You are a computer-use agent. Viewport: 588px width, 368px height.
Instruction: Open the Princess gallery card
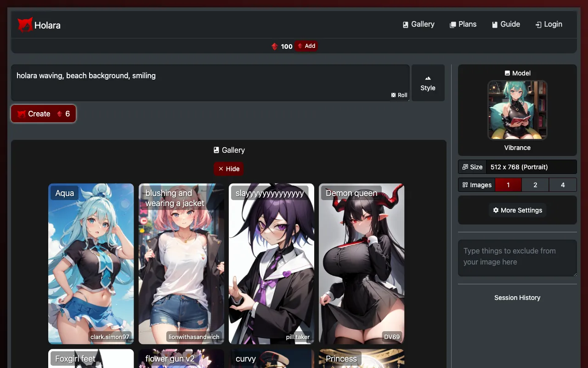pos(362,358)
